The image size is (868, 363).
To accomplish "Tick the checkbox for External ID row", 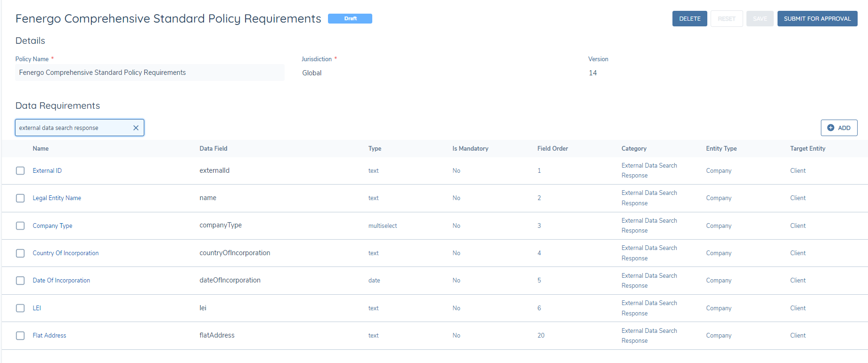I will [20, 170].
